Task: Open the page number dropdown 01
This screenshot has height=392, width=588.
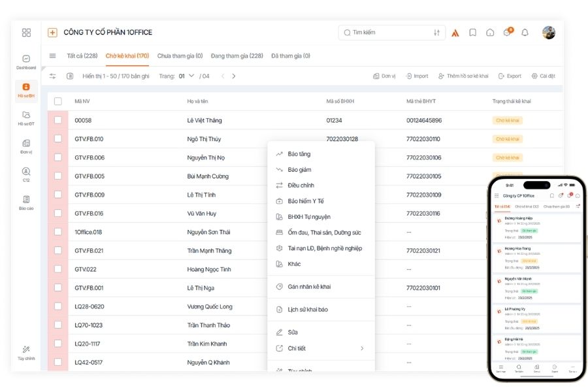Action: 186,76
